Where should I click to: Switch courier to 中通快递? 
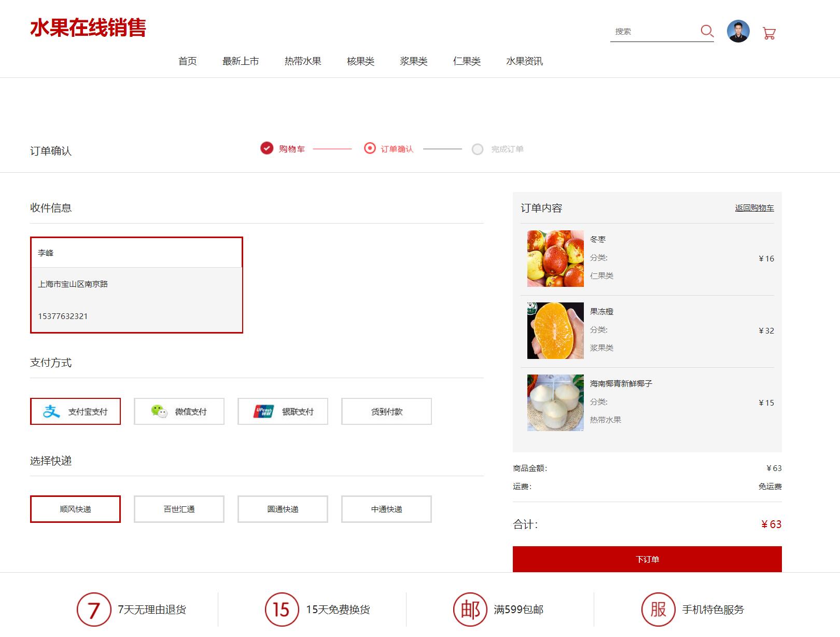(x=386, y=509)
